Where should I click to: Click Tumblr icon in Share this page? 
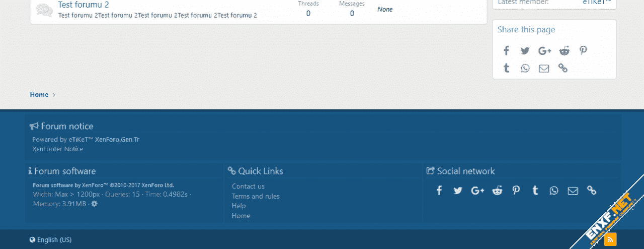click(x=507, y=68)
